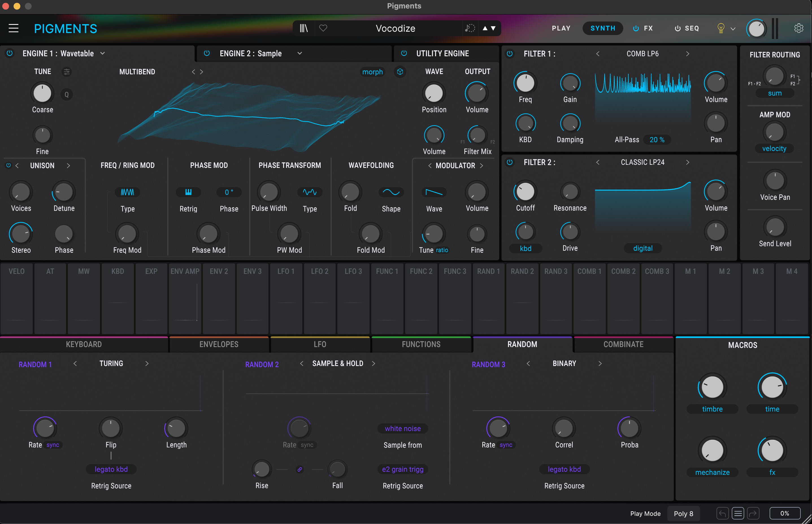Click the 3D wavetable view cube icon
The image size is (812, 524).
[400, 72]
